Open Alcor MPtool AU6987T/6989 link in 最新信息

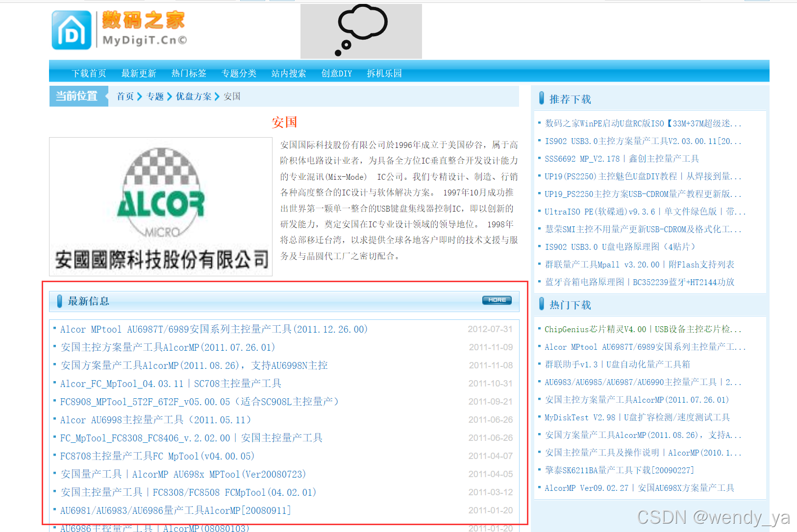[x=214, y=329]
